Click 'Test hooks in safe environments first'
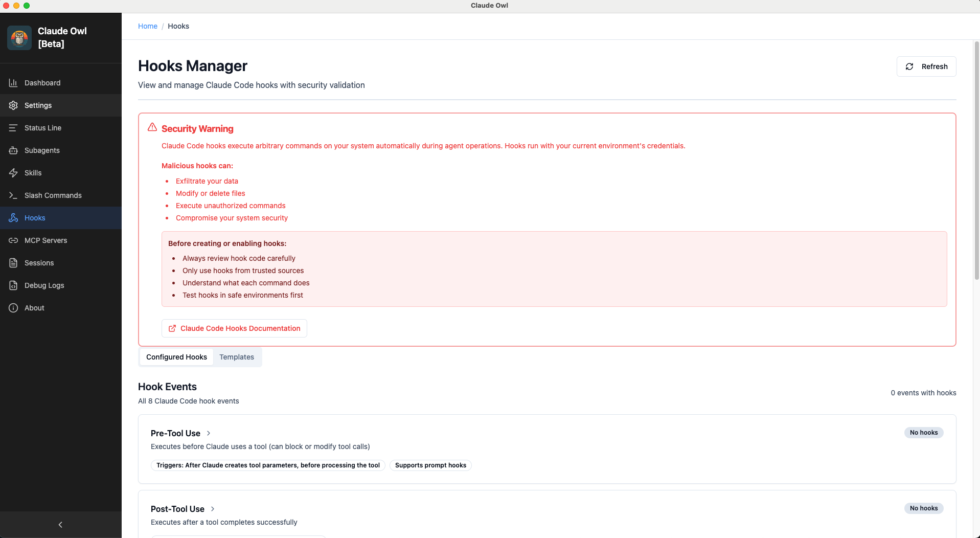The height and width of the screenshot is (538, 980). click(x=243, y=295)
